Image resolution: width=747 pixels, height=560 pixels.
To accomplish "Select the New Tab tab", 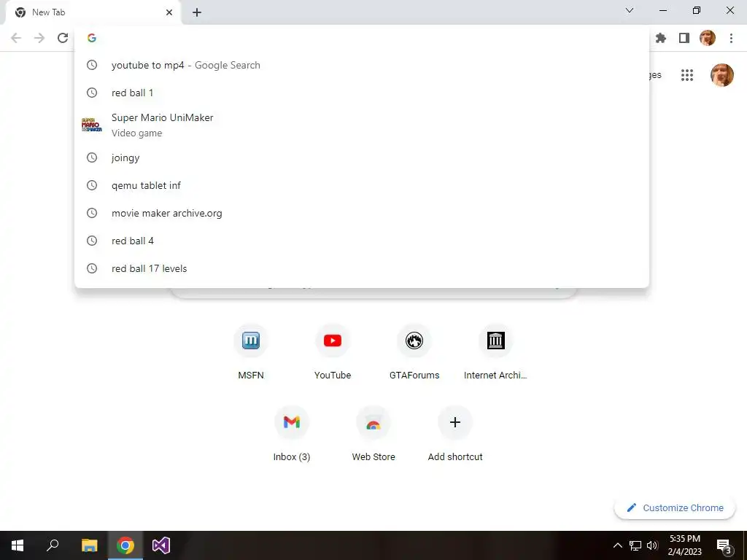I will point(93,12).
